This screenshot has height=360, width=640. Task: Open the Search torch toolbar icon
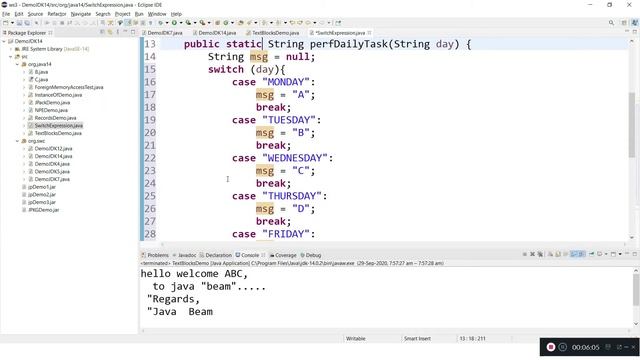(249, 23)
